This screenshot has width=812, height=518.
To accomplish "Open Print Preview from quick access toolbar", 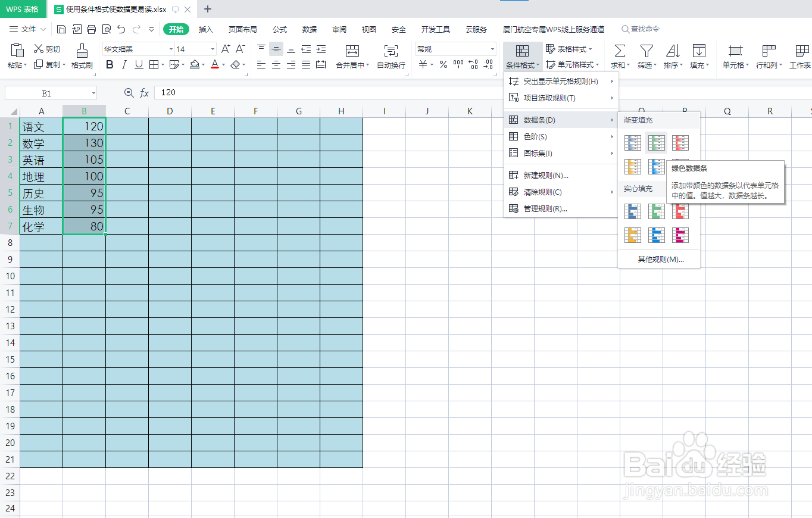I will coord(106,29).
